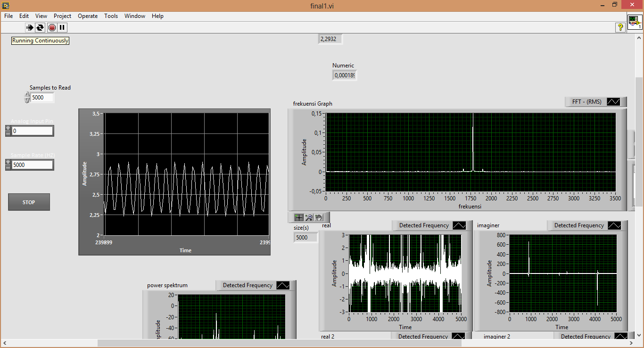Screen dimensions: 644x348
Task: Click the Numeric indicator showing 0,000189
Action: click(x=345, y=75)
